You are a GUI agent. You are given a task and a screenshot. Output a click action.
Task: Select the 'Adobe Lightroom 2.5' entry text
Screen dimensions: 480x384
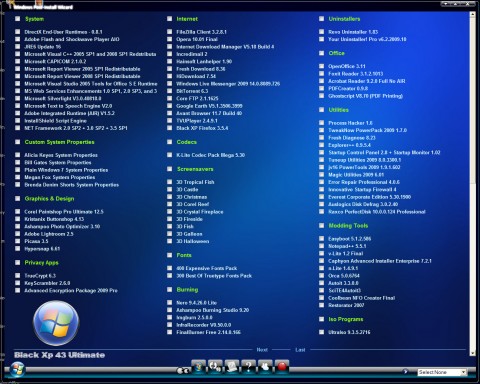[x=49, y=234]
